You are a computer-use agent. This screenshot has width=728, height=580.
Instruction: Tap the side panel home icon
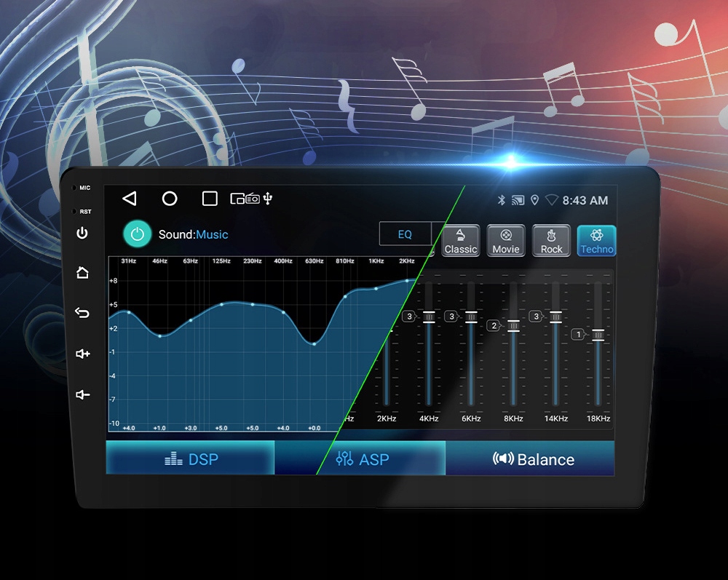click(82, 272)
